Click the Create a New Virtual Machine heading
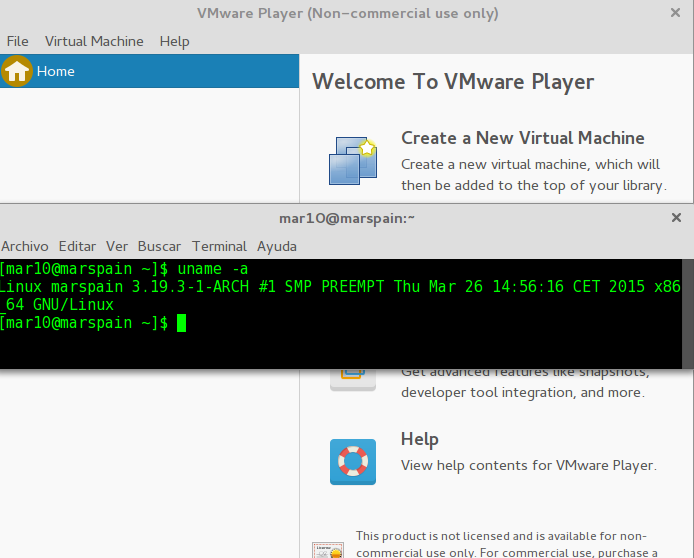The width and height of the screenshot is (694, 558). (522, 138)
